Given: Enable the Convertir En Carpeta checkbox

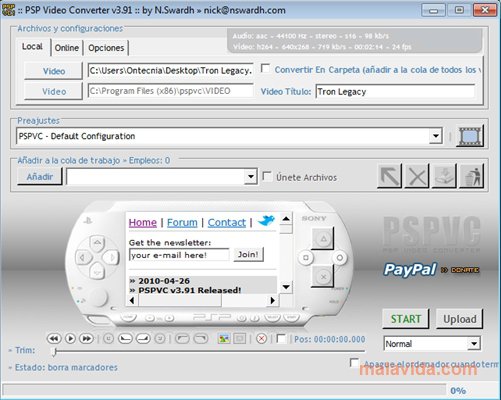Looking at the screenshot, I should tap(265, 69).
